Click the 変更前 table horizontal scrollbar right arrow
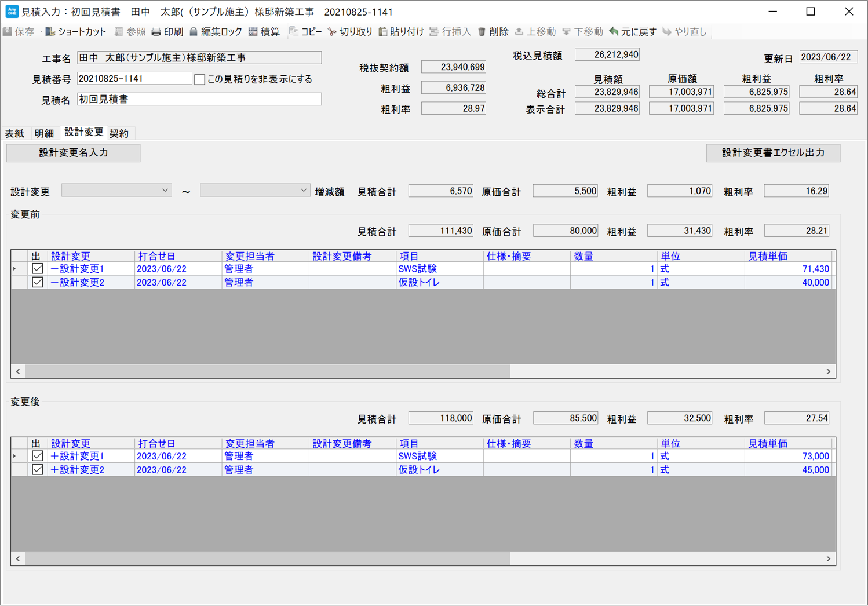Image resolution: width=868 pixels, height=606 pixels. [828, 371]
